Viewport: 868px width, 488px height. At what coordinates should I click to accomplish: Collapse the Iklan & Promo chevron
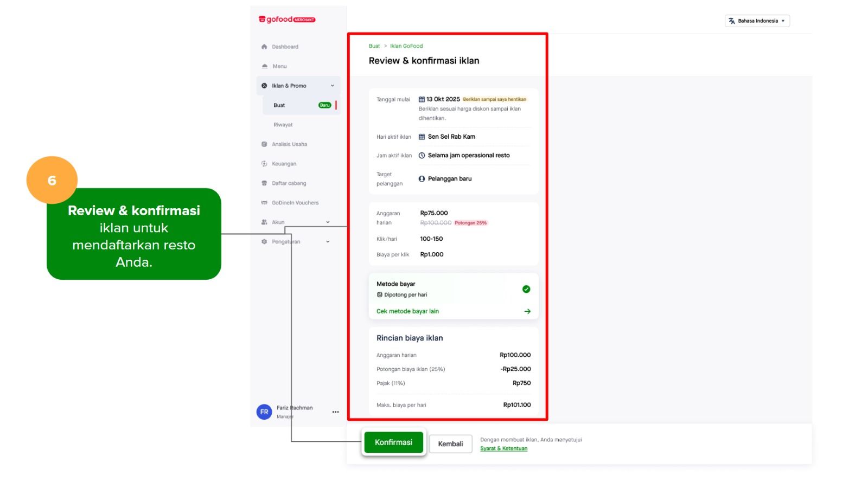point(333,86)
